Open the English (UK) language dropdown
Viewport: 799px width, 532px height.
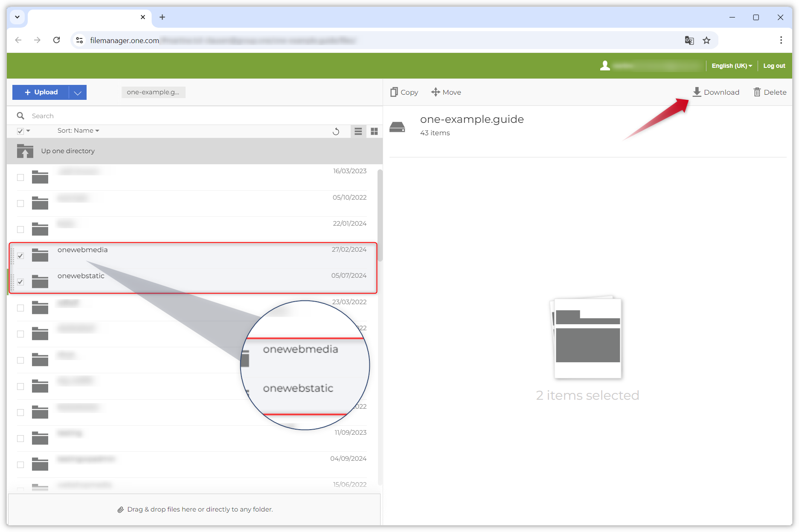coord(731,66)
